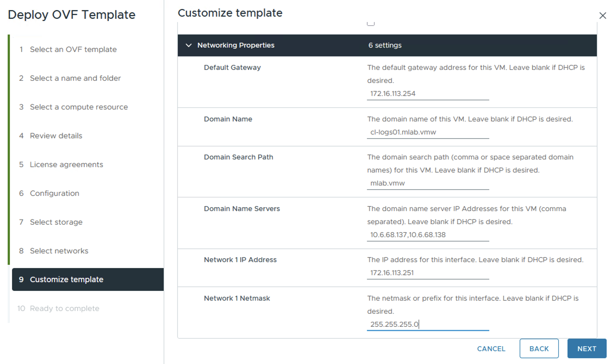610x364 pixels.
Task: Close the Deploy OVF Template dialog
Action: [x=602, y=16]
